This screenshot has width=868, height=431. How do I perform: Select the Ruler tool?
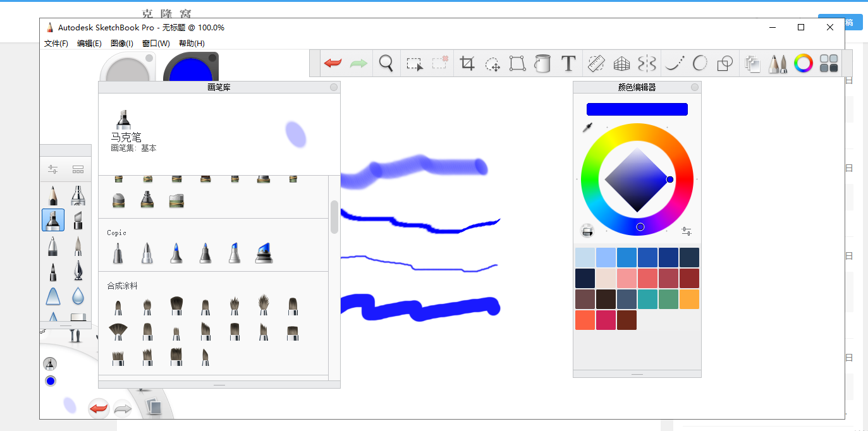596,63
